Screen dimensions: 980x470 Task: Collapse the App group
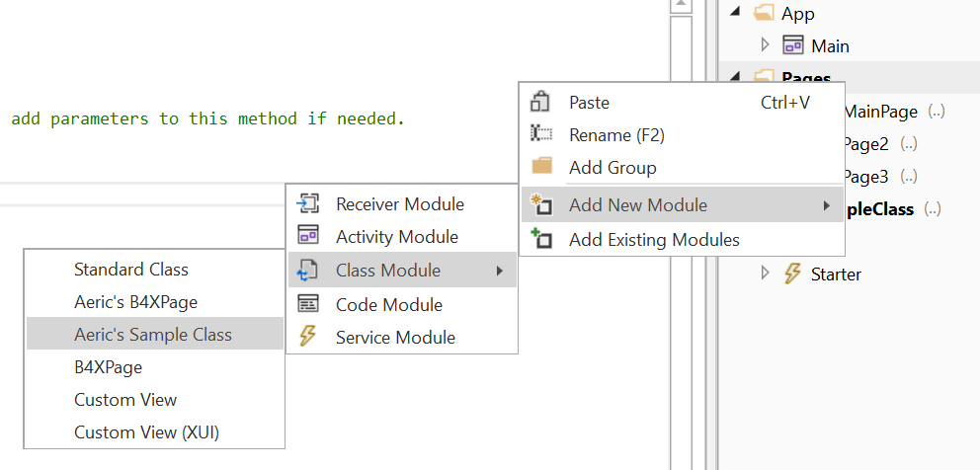click(x=736, y=14)
